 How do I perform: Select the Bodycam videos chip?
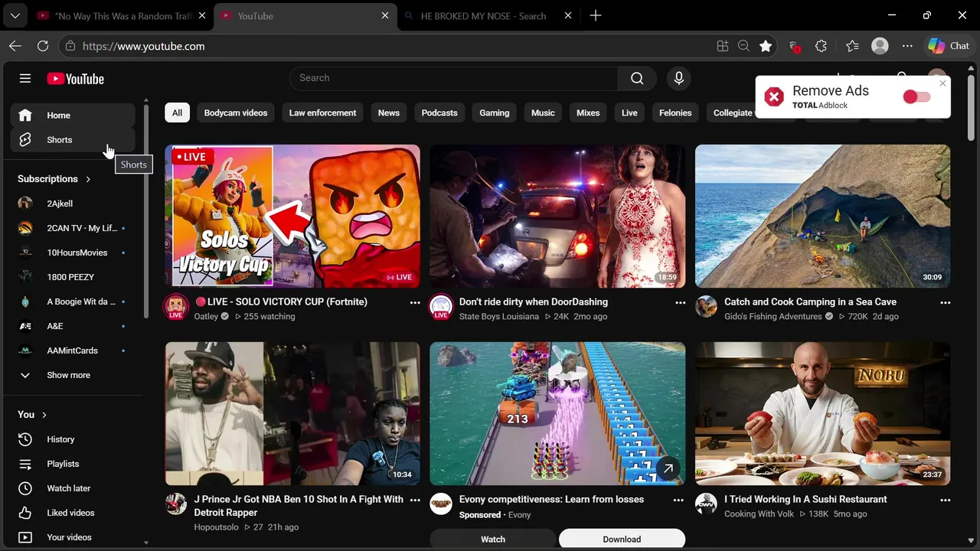click(236, 113)
